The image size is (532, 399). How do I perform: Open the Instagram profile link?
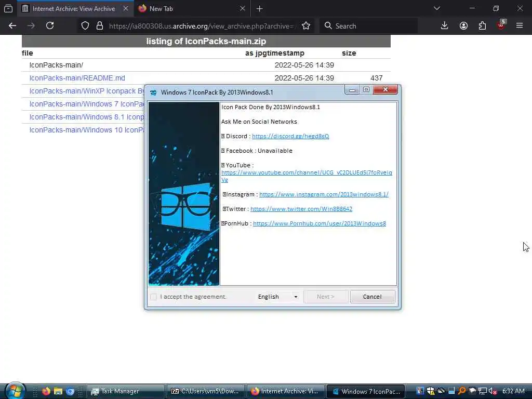tap(324, 194)
